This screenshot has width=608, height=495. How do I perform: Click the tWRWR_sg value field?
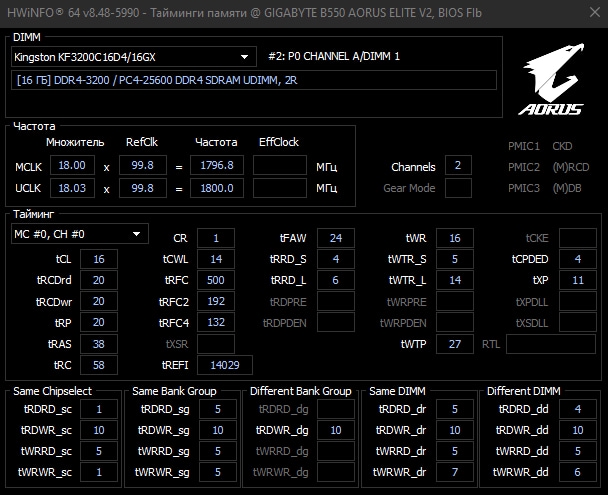click(218, 472)
